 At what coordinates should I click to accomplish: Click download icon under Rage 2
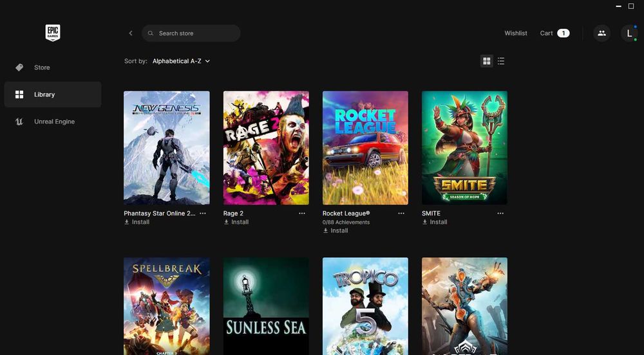click(x=226, y=222)
